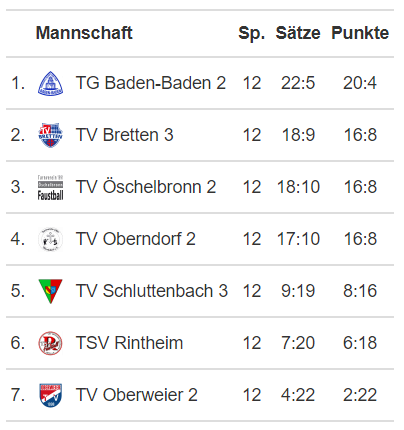Select TV Öschelbronn 2 team name
This screenshot has height=430, width=404.
(x=146, y=187)
